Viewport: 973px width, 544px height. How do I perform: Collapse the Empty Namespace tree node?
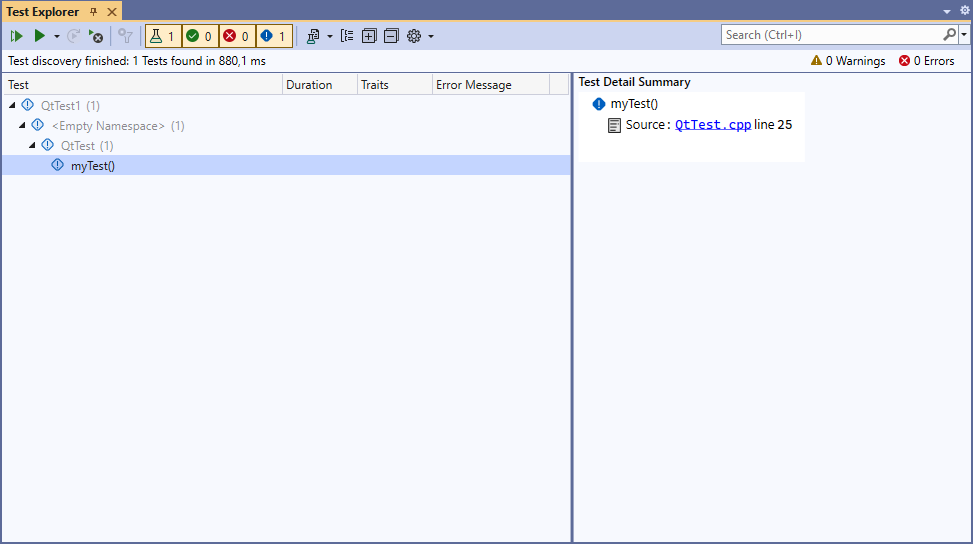click(x=22, y=125)
